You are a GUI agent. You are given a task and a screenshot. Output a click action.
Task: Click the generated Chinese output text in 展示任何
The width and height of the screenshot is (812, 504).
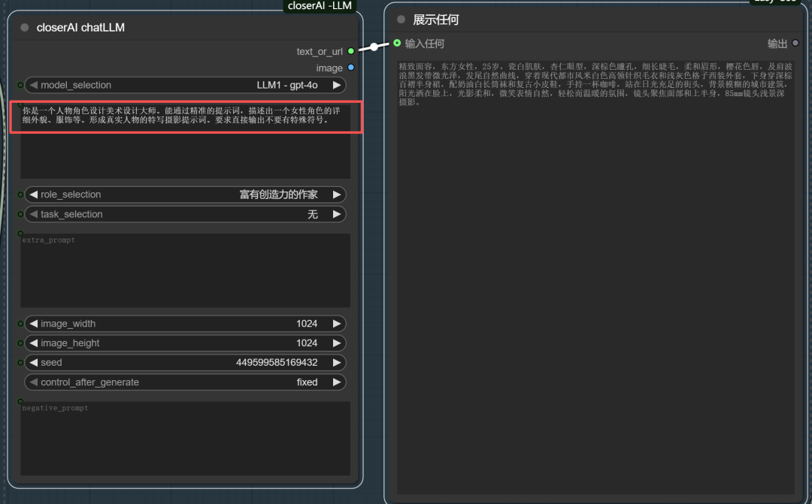pyautogui.click(x=595, y=84)
